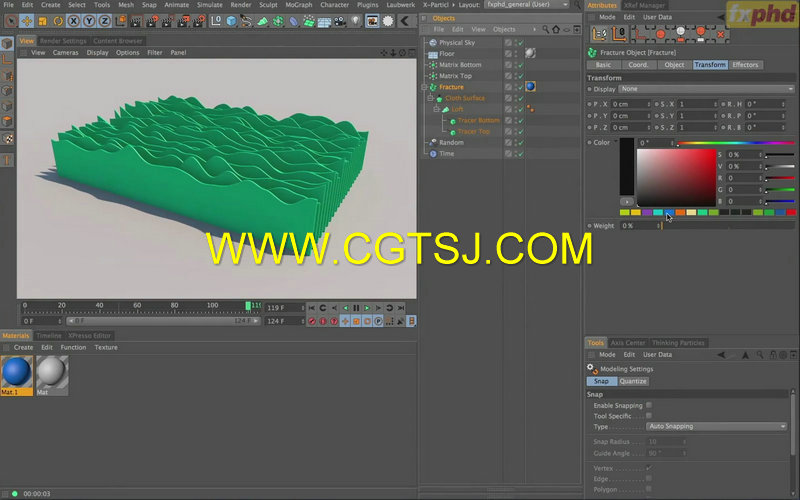This screenshot has height=500, width=800.
Task: Open the Floor environment icon
Action: [324, 21]
